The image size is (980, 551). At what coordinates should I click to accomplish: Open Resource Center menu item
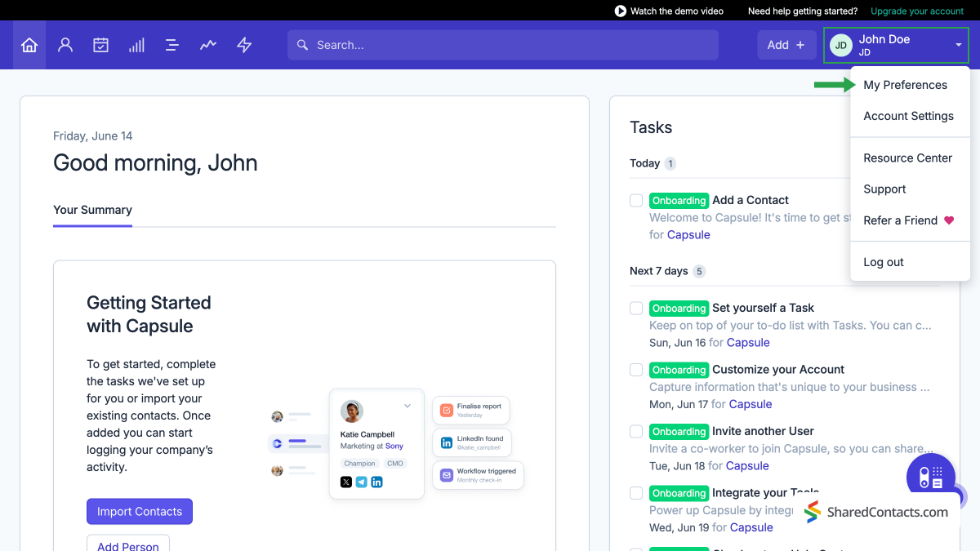(x=907, y=158)
